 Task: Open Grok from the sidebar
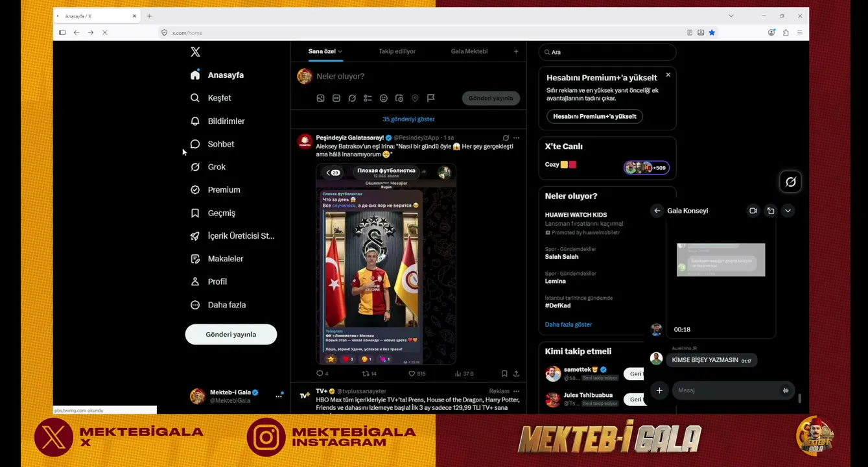point(208,167)
